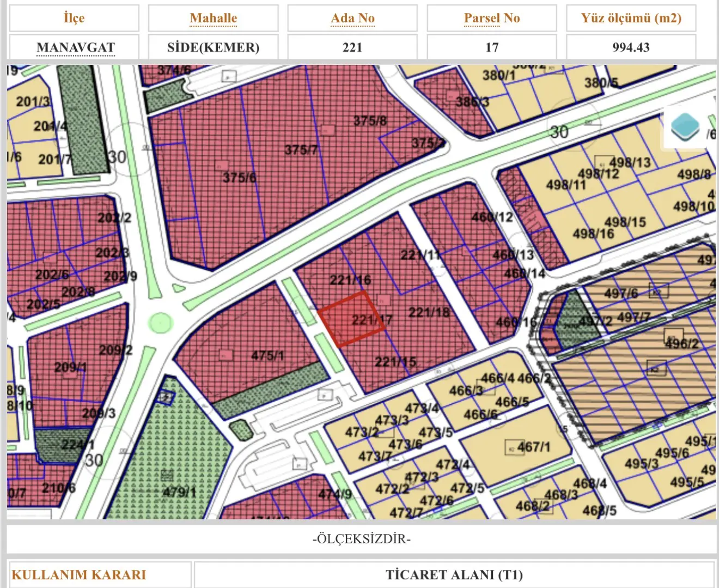
Task: Click parcel 221/18 on the map
Action: (x=430, y=312)
